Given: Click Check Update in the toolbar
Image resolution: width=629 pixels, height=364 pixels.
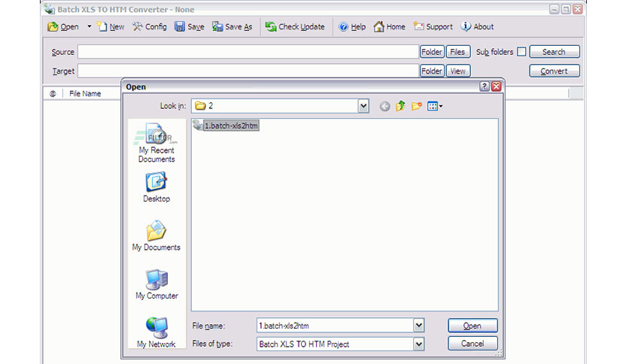Looking at the screenshot, I should 295,27.
